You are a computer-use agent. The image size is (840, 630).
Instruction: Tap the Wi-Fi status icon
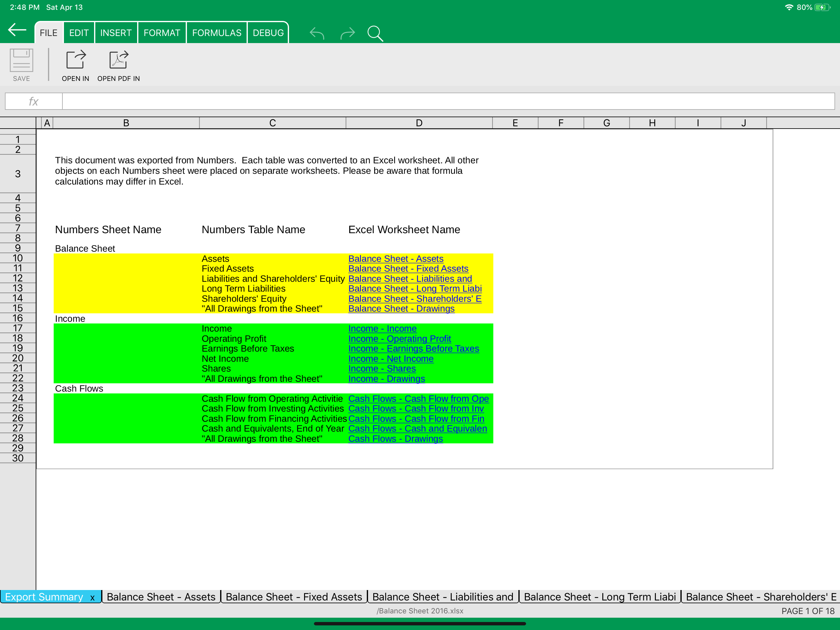[x=789, y=7]
